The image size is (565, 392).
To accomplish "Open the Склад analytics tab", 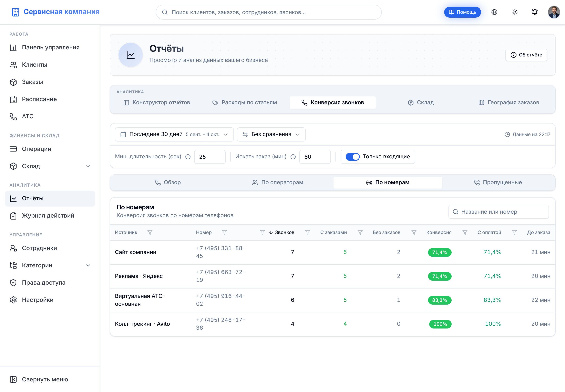I will pyautogui.click(x=421, y=103).
